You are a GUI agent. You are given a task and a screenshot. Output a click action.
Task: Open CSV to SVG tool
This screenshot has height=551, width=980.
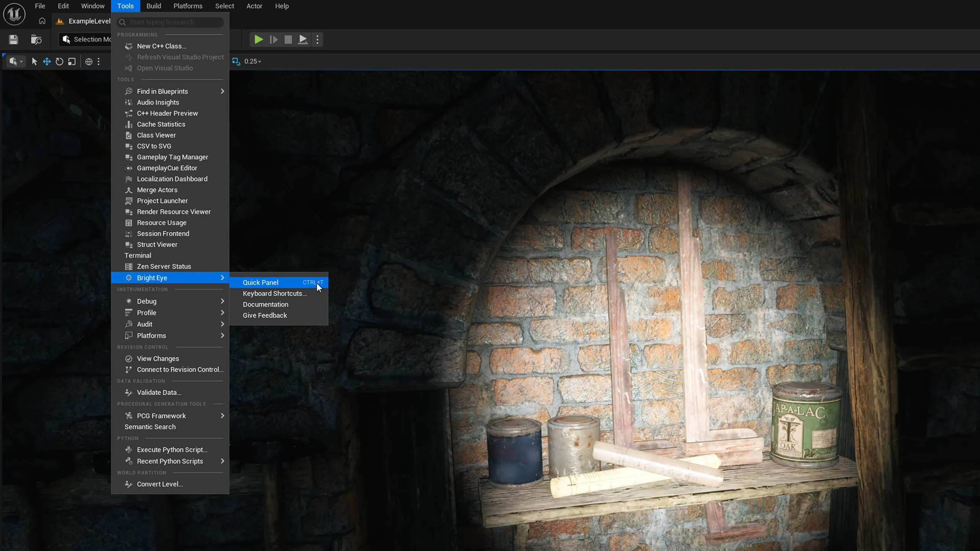pos(170,146)
